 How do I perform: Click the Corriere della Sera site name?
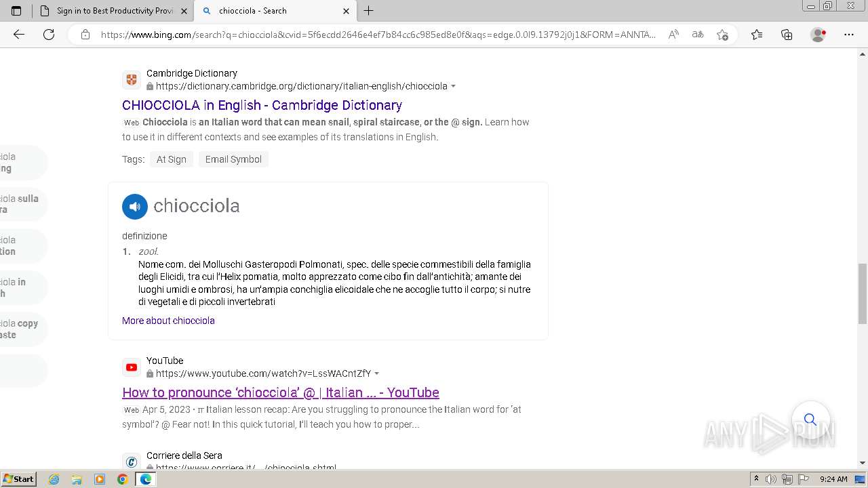click(184, 455)
